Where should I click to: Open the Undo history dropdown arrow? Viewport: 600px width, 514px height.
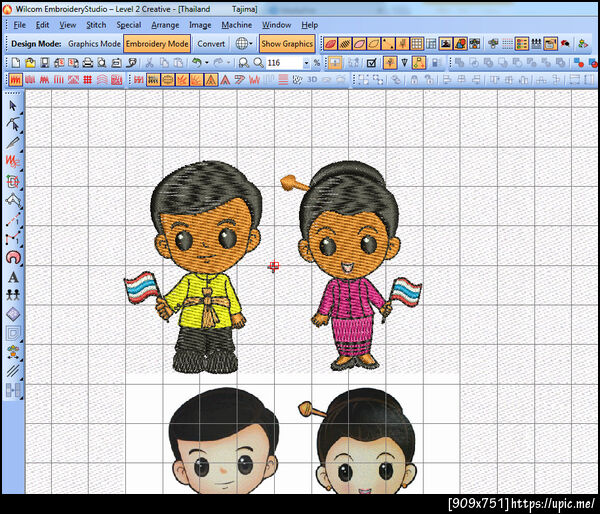[207, 63]
